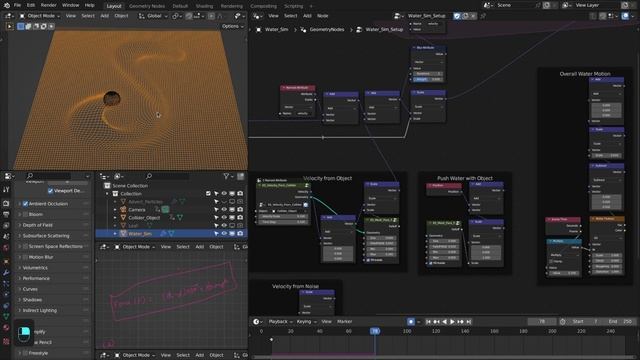Select Collider_Object in the outliner
The image size is (640, 360).
pos(144,218)
